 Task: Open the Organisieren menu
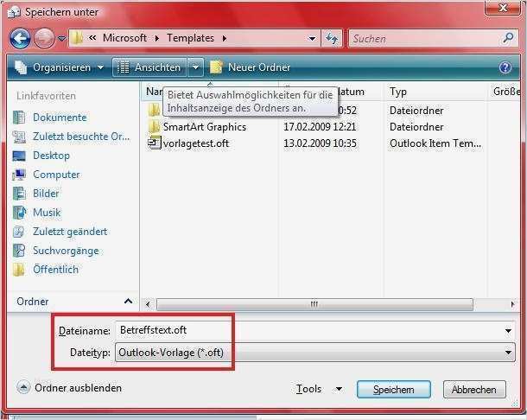point(59,67)
